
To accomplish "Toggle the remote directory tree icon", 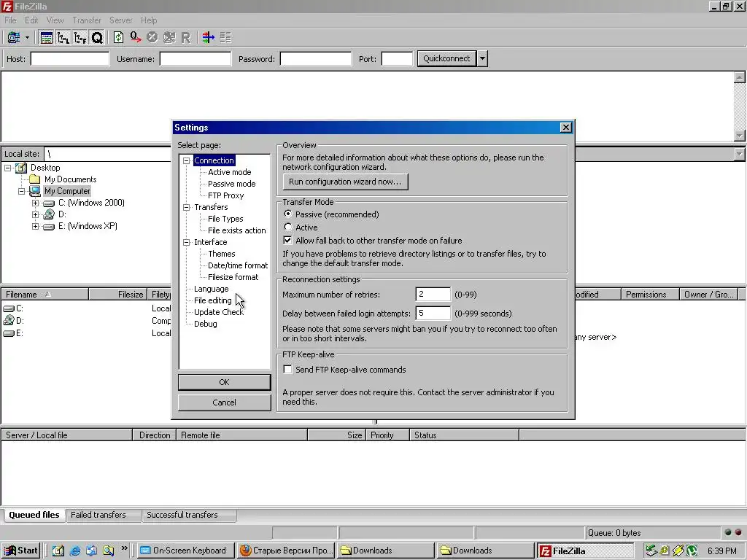I will tap(80, 38).
